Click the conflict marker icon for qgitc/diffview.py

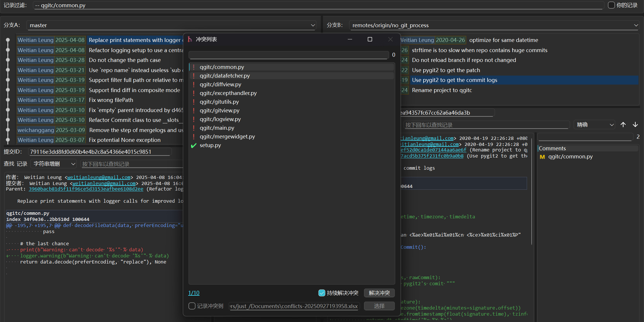[193, 84]
